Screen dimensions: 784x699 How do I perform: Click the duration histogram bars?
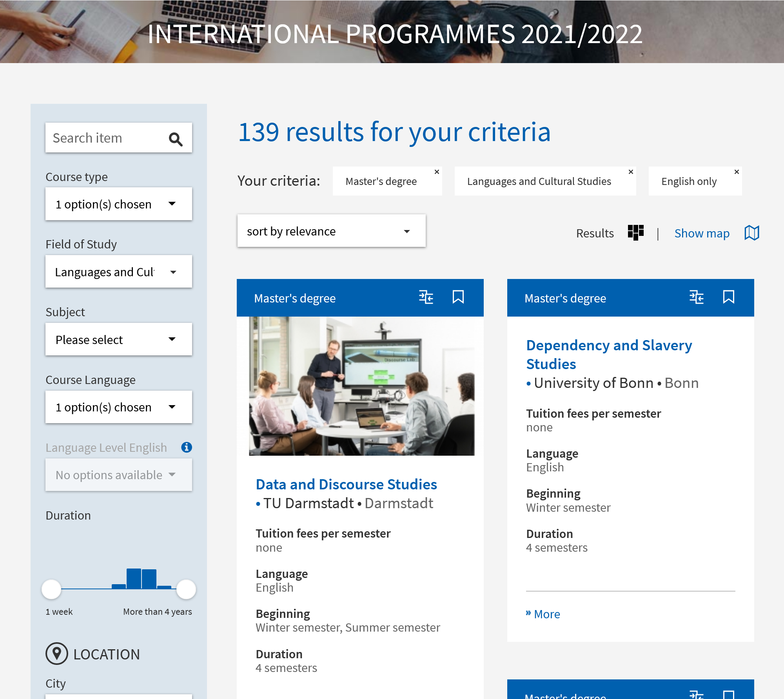tap(142, 579)
